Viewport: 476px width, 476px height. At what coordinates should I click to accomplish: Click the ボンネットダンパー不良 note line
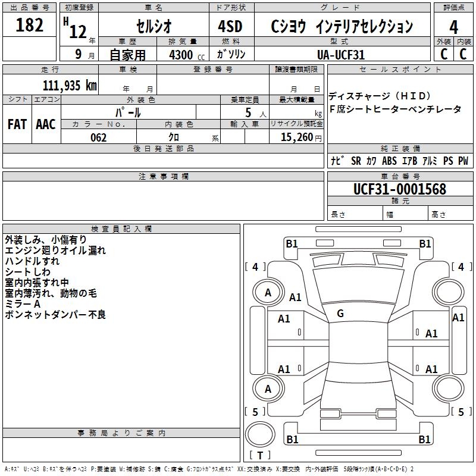click(x=55, y=315)
